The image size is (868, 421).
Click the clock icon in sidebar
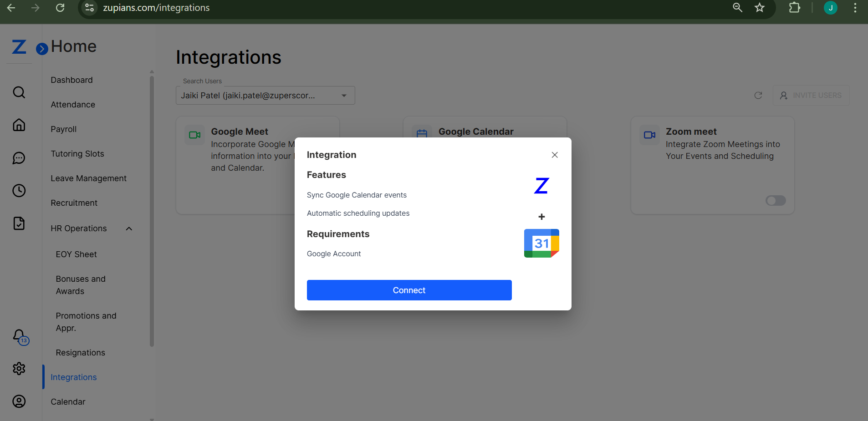[x=19, y=190]
